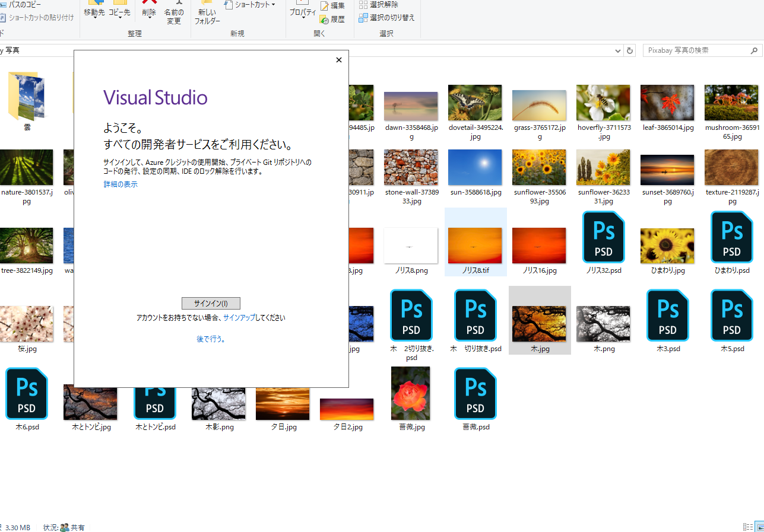The height and width of the screenshot is (532, 764).
Task: Select the 木とトンビ.psd file icon
Action: pos(154,403)
